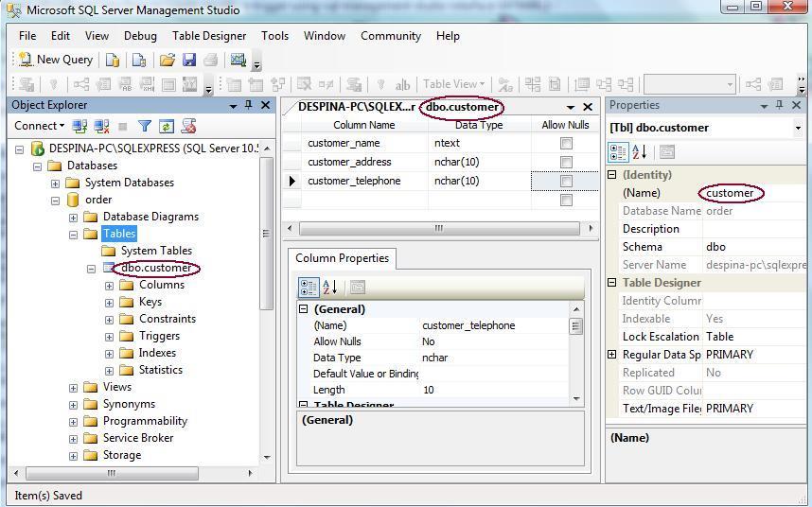
Task: Select the Programmability folder
Action: click(x=145, y=421)
